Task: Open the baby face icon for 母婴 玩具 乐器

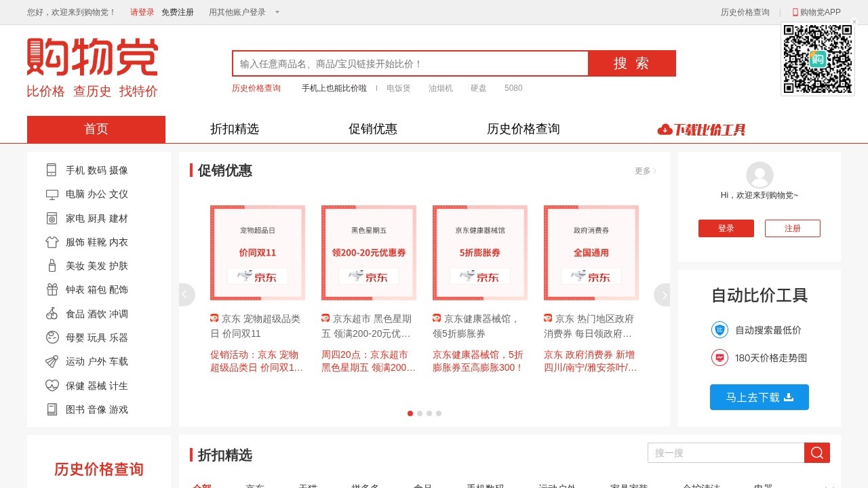Action: (52, 338)
